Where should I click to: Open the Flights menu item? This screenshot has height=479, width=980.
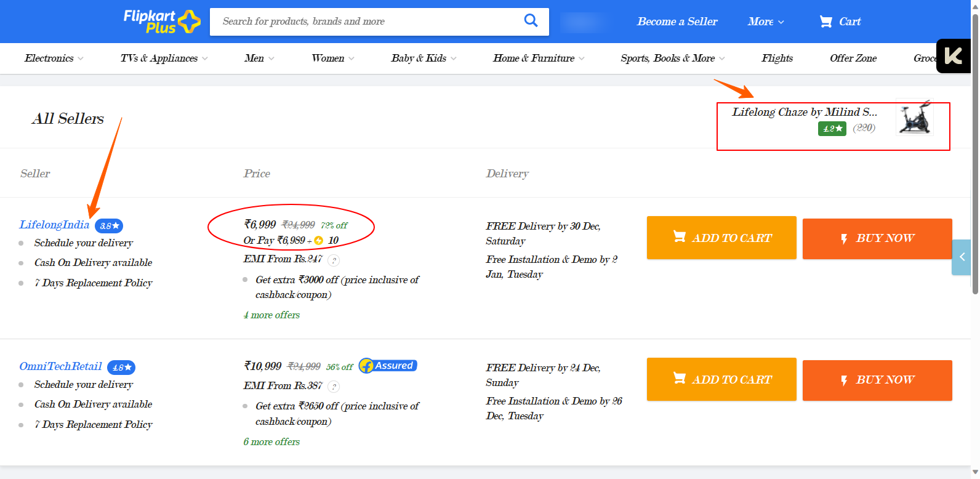click(x=777, y=58)
